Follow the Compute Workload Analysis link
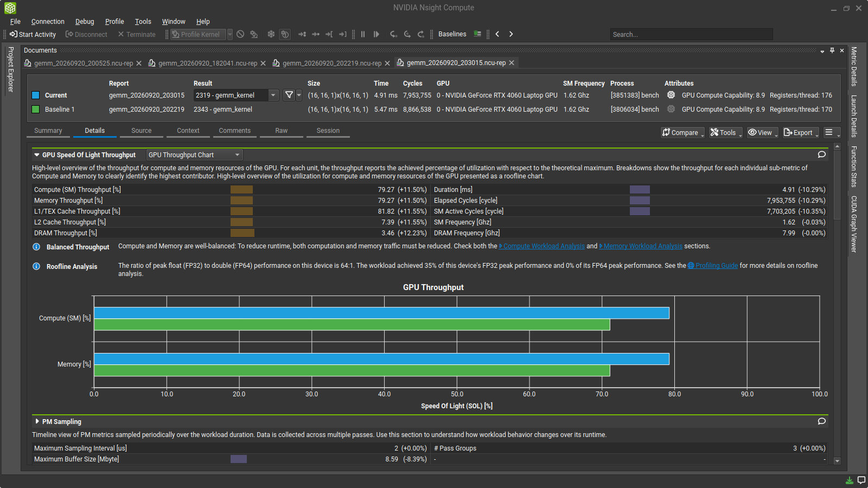 (x=544, y=246)
